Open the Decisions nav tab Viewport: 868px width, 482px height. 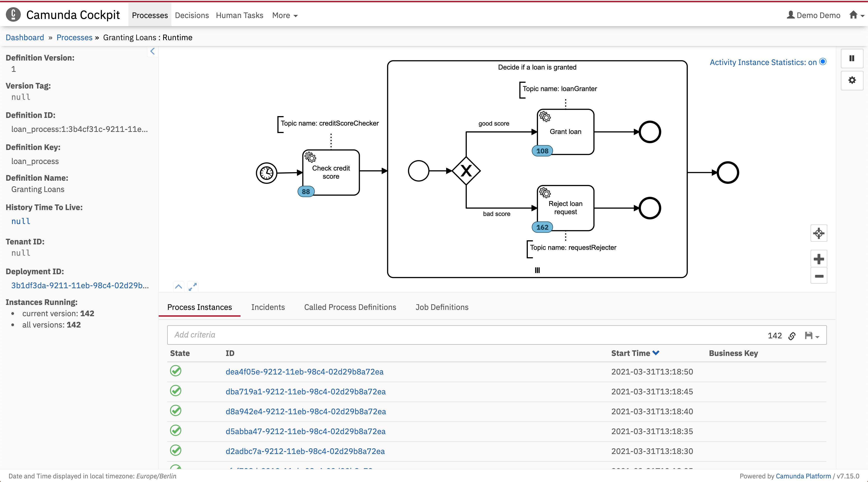coord(192,15)
